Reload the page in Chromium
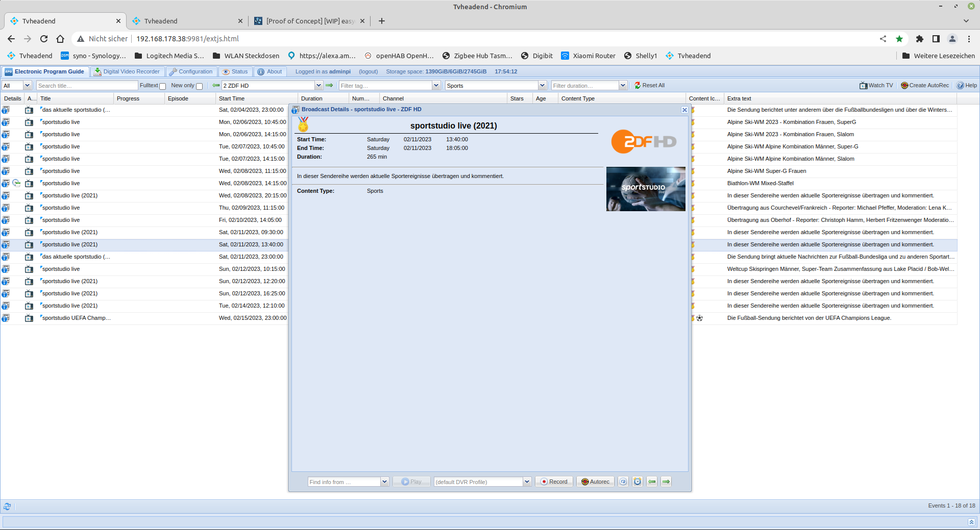This screenshot has width=980, height=530. tap(44, 39)
